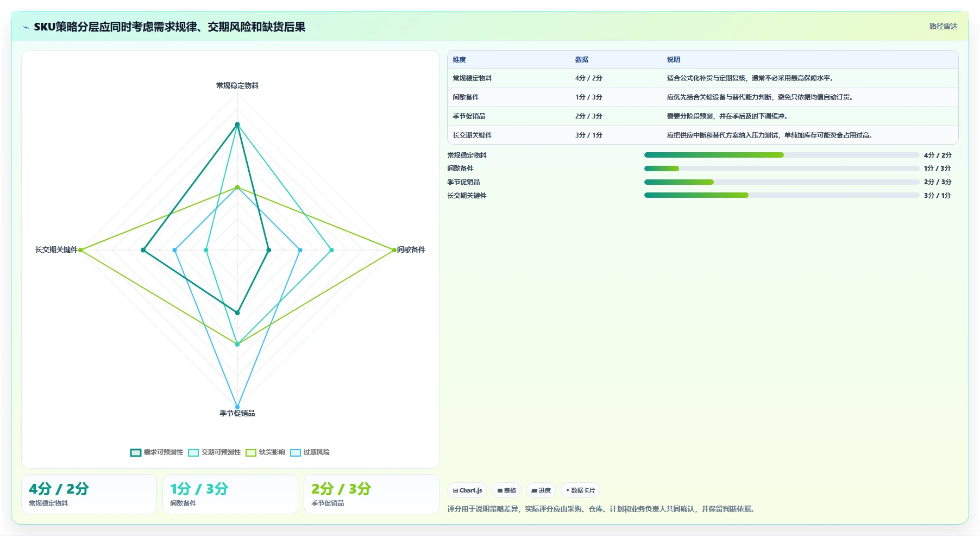Click the small icon before the SKU策略 title
This screenshot has width=980, height=536.
point(26,27)
